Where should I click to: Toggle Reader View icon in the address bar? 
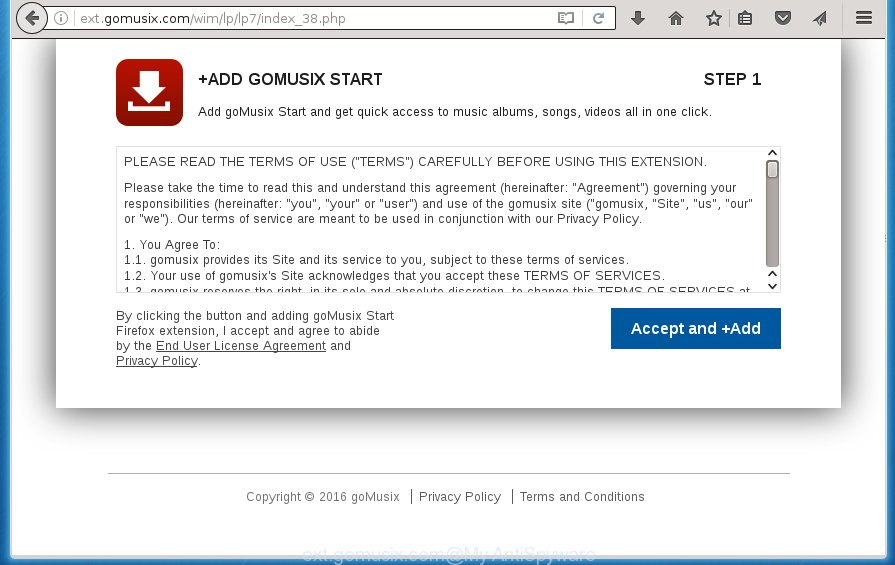coord(566,18)
